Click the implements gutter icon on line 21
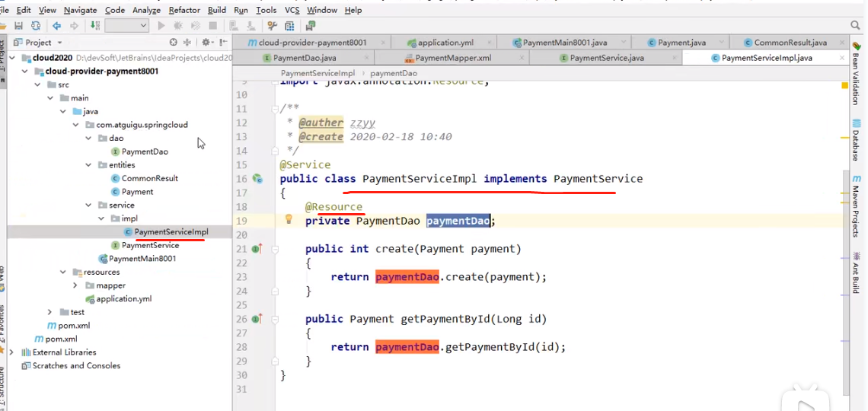 257,249
